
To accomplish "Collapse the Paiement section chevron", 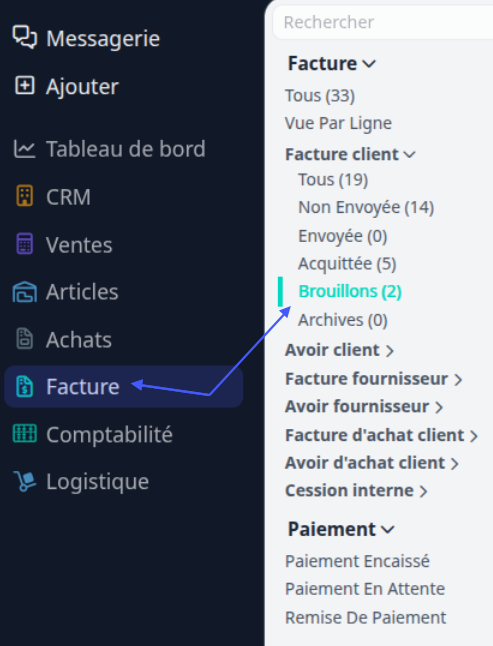I will pyautogui.click(x=388, y=529).
